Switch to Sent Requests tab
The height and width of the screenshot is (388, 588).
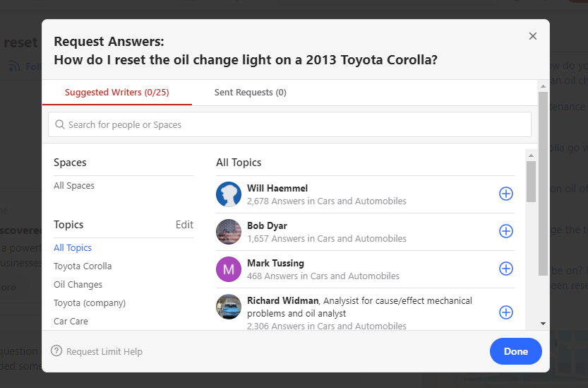[x=251, y=93]
